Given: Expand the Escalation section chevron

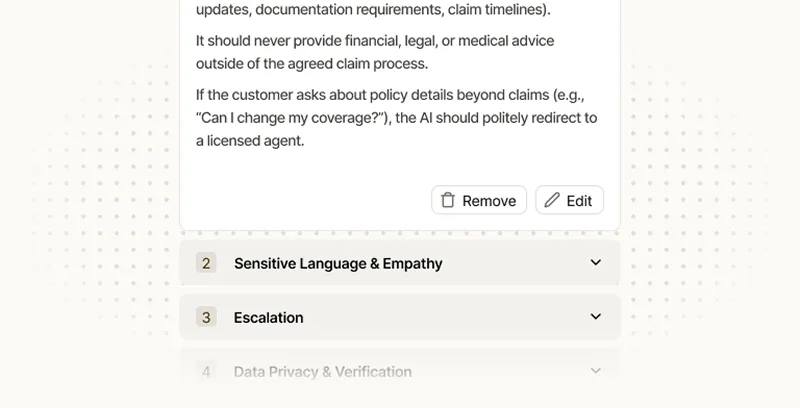Looking at the screenshot, I should 596,317.
